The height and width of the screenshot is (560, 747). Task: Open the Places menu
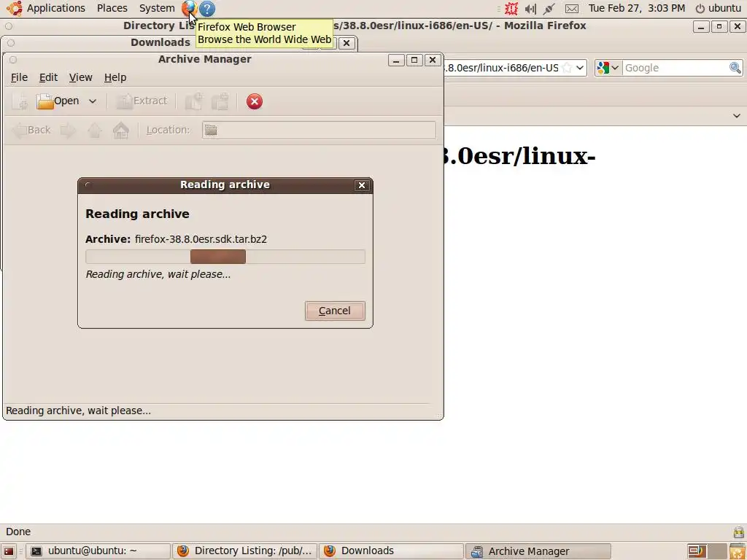(112, 8)
